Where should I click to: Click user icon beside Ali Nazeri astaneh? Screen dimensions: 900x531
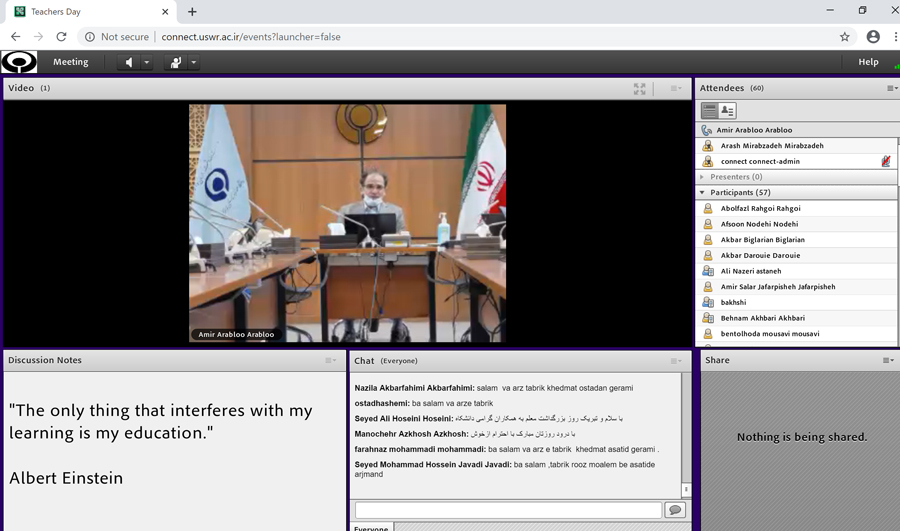[708, 271]
